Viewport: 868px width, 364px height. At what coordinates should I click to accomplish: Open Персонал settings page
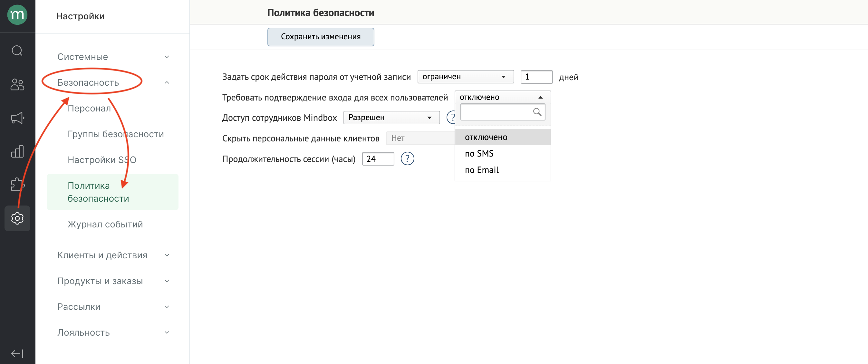click(x=89, y=109)
